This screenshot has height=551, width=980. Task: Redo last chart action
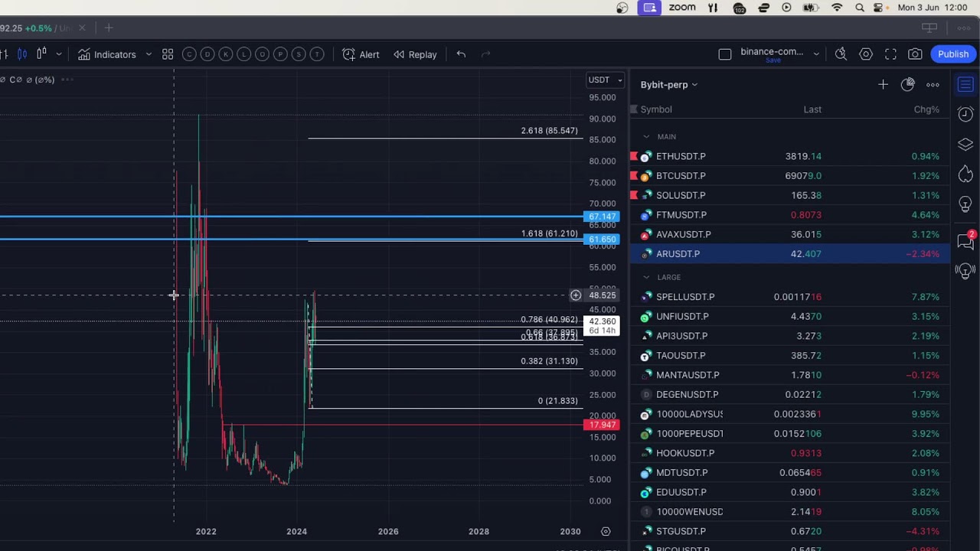(485, 54)
